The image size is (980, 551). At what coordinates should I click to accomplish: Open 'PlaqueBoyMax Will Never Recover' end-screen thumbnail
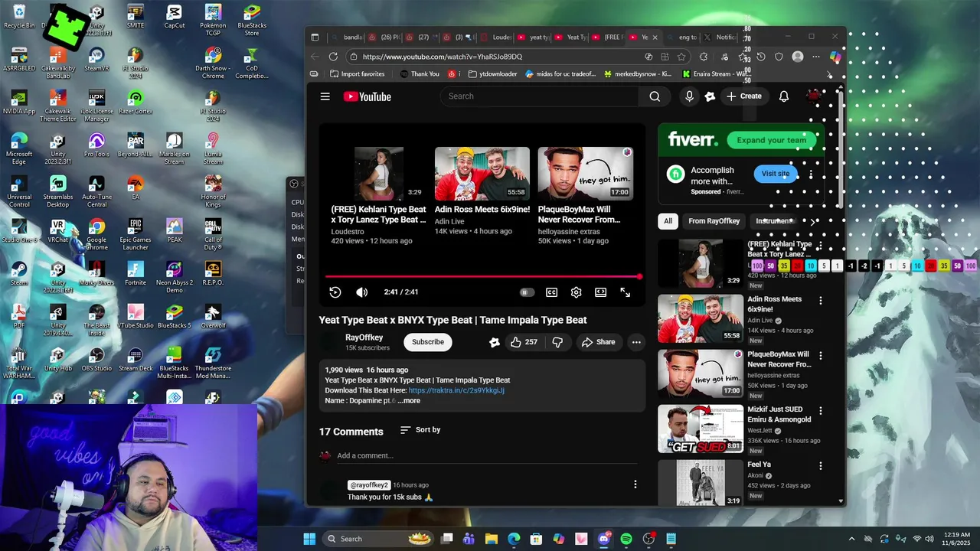coord(586,174)
